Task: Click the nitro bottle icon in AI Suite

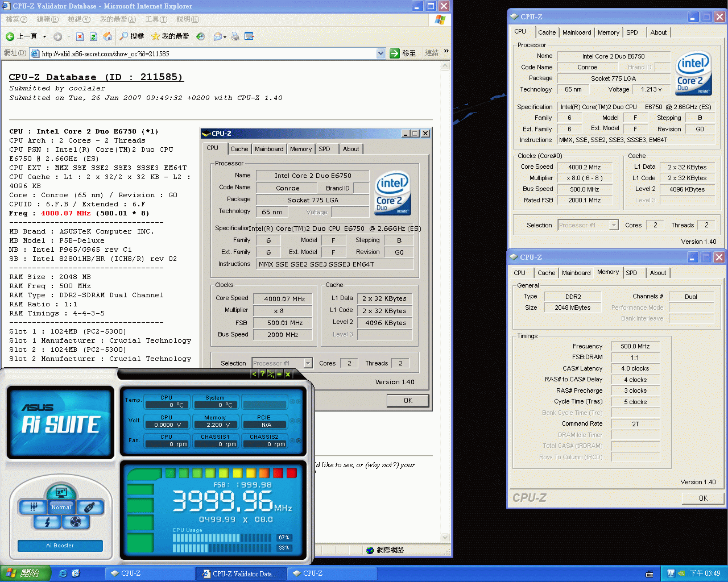Action: [x=89, y=506]
